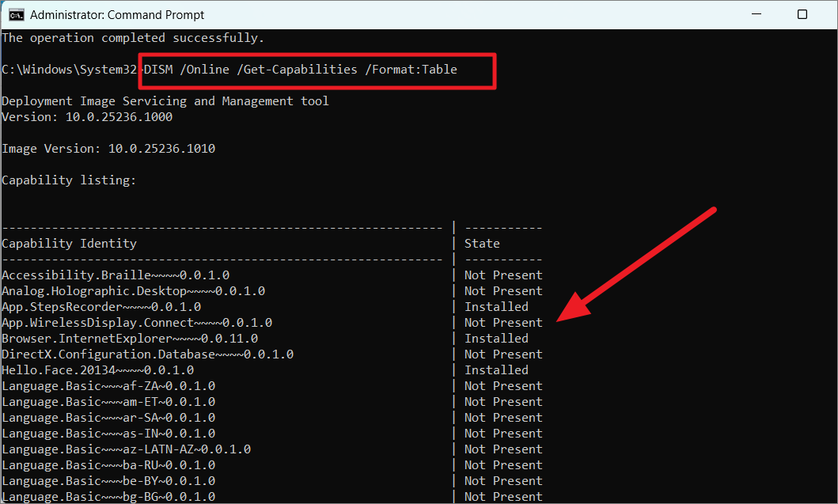Image resolution: width=838 pixels, height=504 pixels.
Task: Click the App.StepsRecorder capability name
Action: pos(101,307)
